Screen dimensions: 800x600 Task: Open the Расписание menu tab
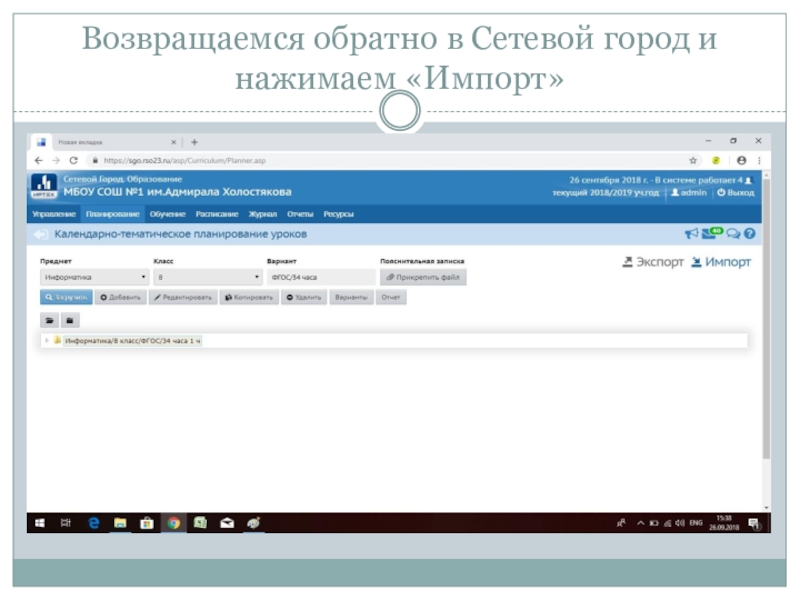tap(217, 214)
